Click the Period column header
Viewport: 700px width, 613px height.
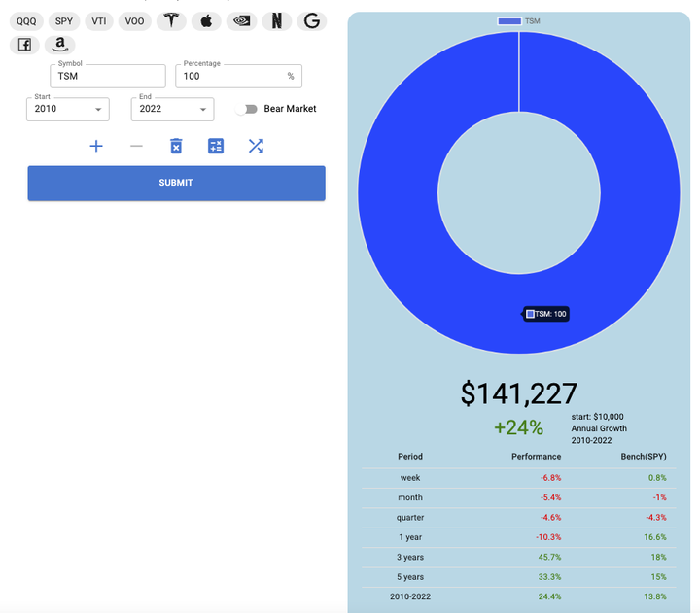pos(410,456)
